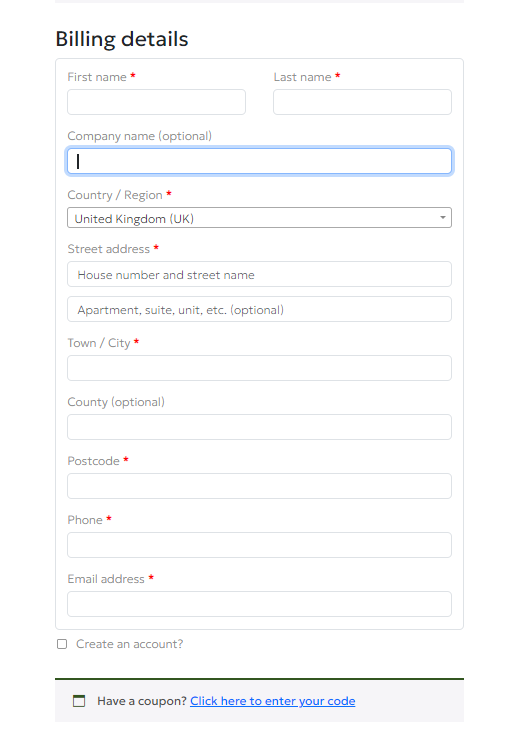
Task: Click the First name label
Action: click(97, 77)
